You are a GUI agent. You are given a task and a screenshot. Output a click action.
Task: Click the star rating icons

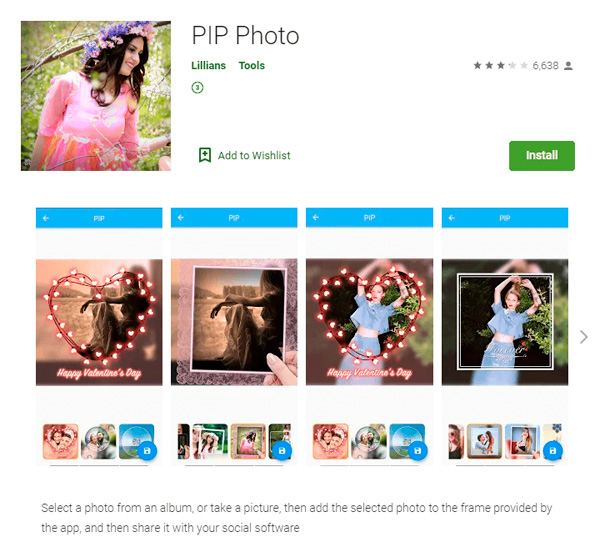tap(501, 66)
